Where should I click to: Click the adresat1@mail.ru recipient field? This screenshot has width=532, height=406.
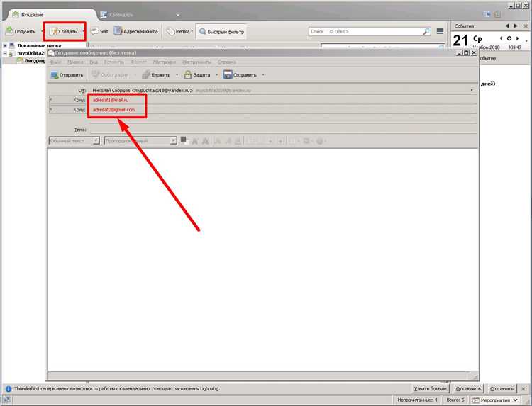point(283,100)
